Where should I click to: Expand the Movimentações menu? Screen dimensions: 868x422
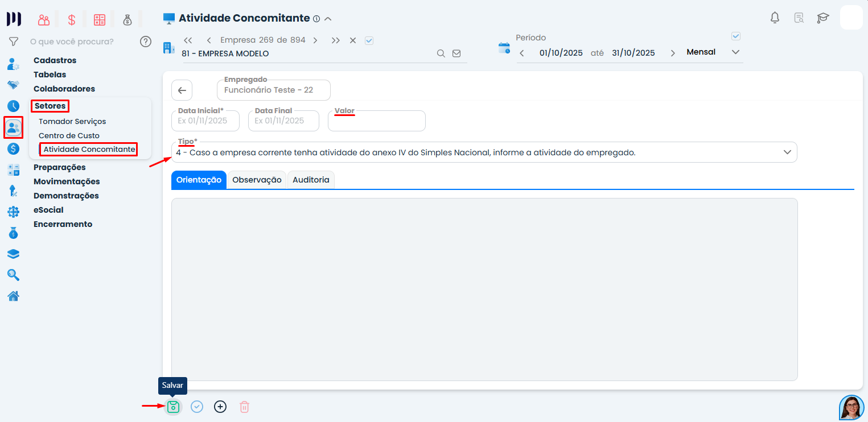67,181
